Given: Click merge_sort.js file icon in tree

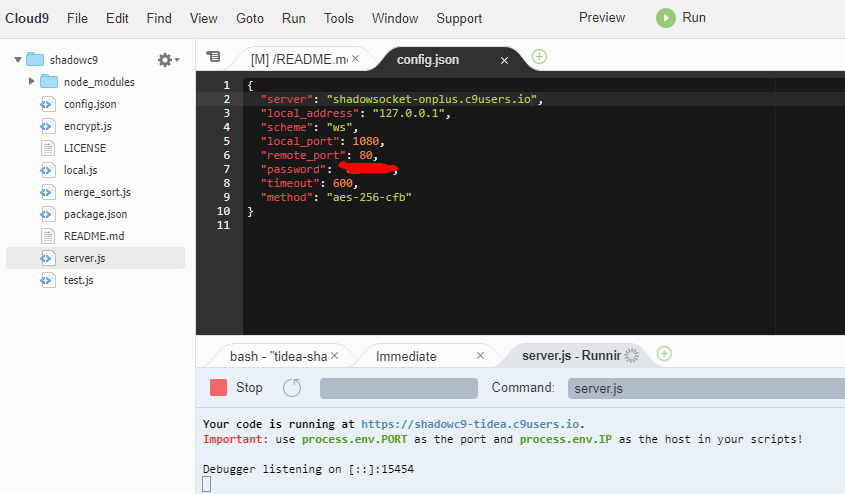Looking at the screenshot, I should [x=48, y=192].
